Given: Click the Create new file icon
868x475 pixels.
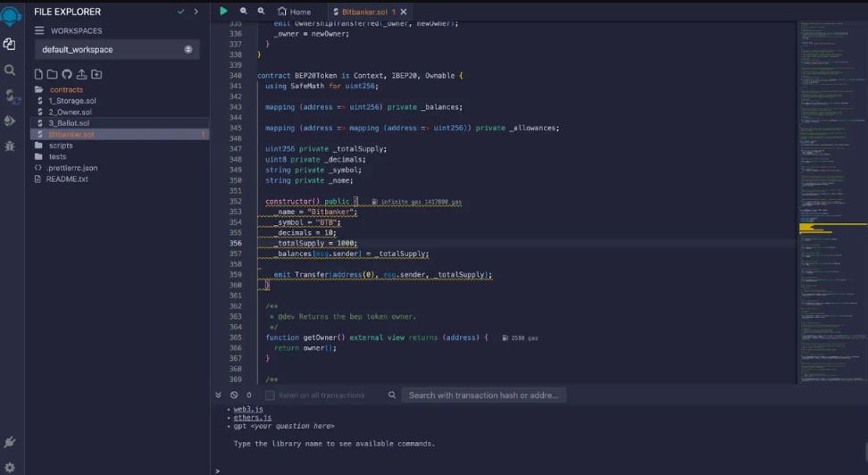Looking at the screenshot, I should click(x=38, y=74).
